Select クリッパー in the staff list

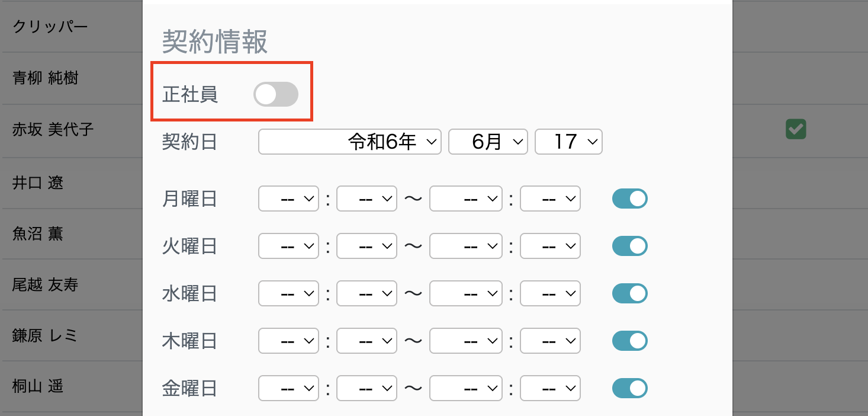(x=59, y=26)
